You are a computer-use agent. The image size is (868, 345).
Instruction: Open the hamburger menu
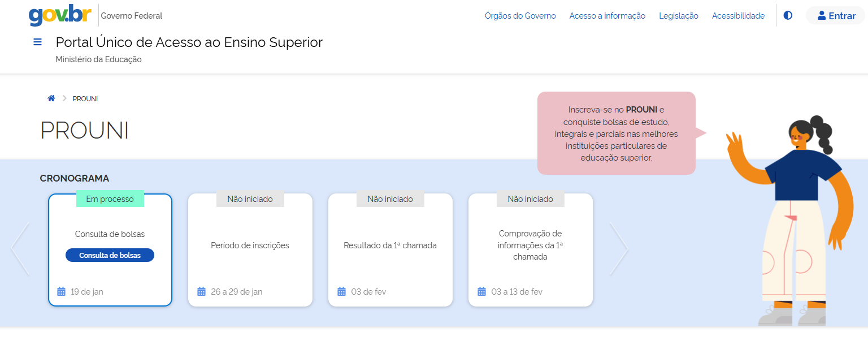(x=38, y=42)
